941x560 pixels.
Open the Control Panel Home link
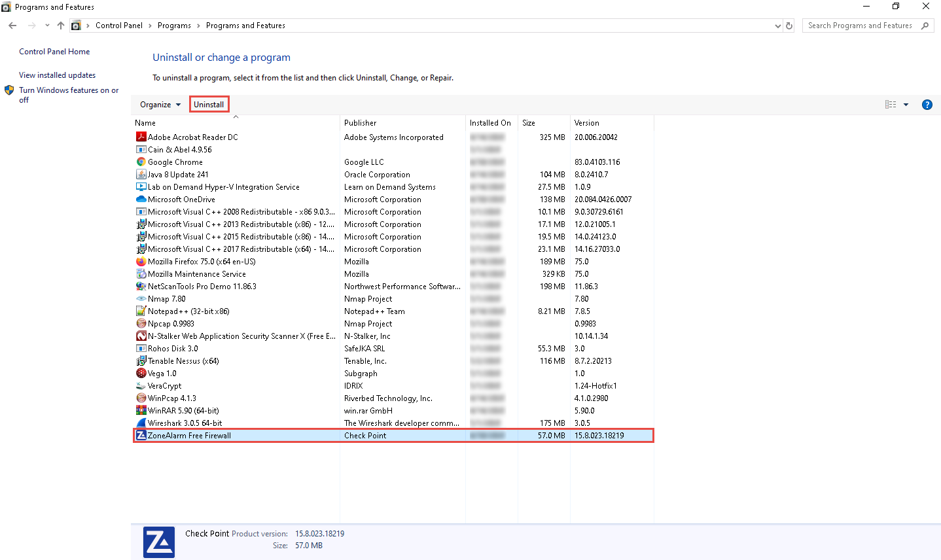click(54, 52)
